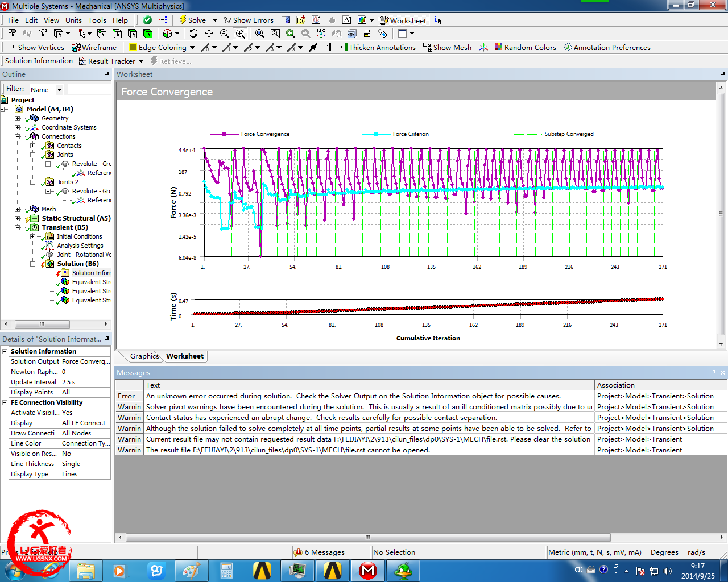Expand the Static Structural (A5) node
The width and height of the screenshot is (728, 582).
[x=17, y=218]
